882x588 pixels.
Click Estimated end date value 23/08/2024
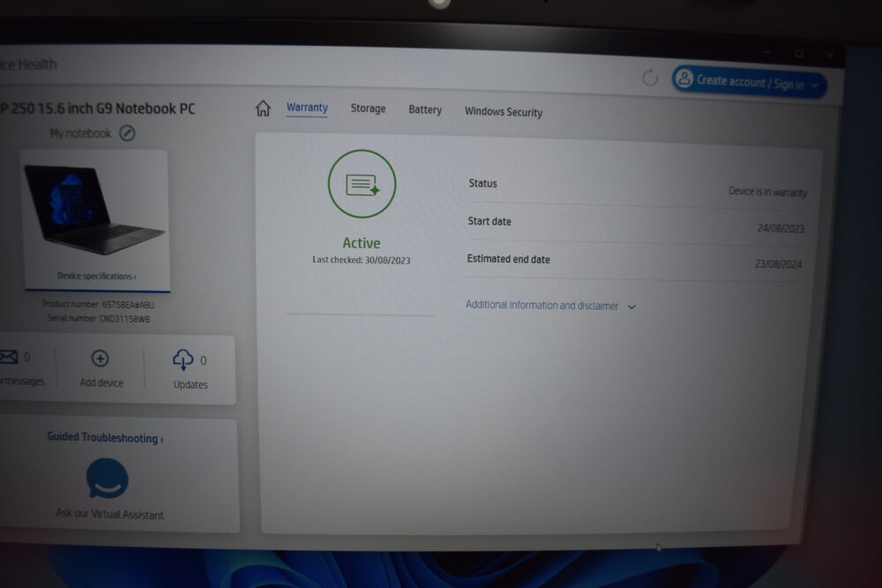coord(778,264)
